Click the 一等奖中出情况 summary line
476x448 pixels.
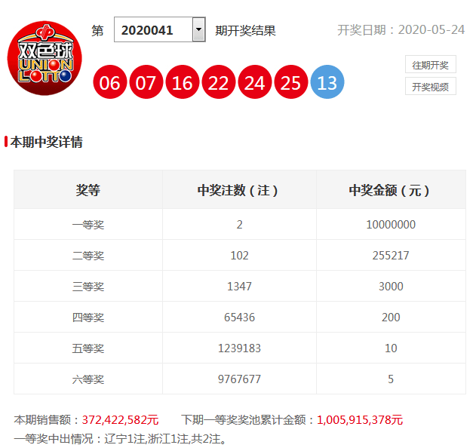coord(120,439)
